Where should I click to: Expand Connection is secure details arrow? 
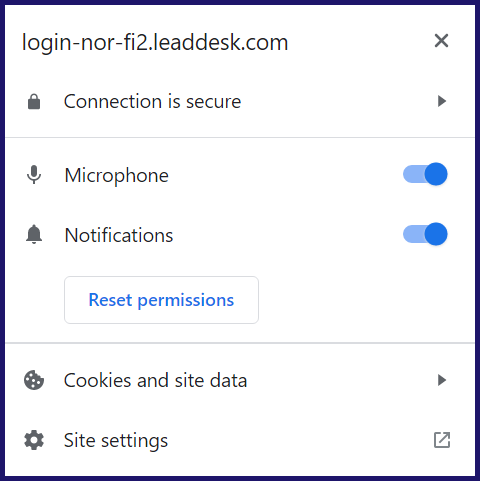point(442,101)
